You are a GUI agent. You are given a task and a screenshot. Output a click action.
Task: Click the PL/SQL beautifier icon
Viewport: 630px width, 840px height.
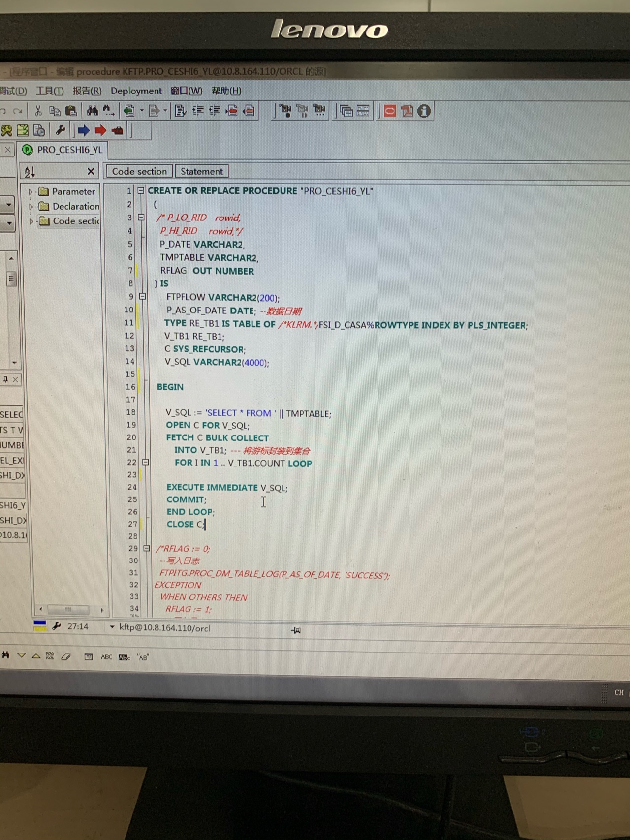[x=181, y=111]
